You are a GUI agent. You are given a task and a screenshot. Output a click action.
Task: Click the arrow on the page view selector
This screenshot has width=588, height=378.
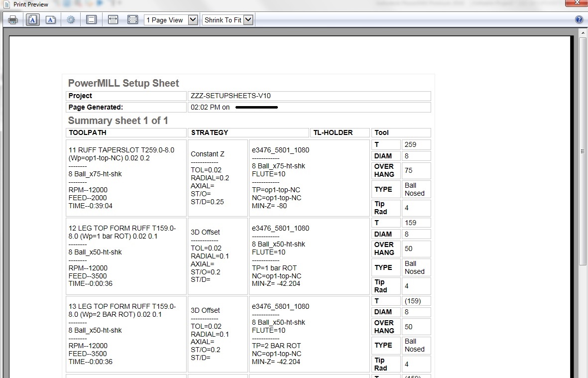194,19
